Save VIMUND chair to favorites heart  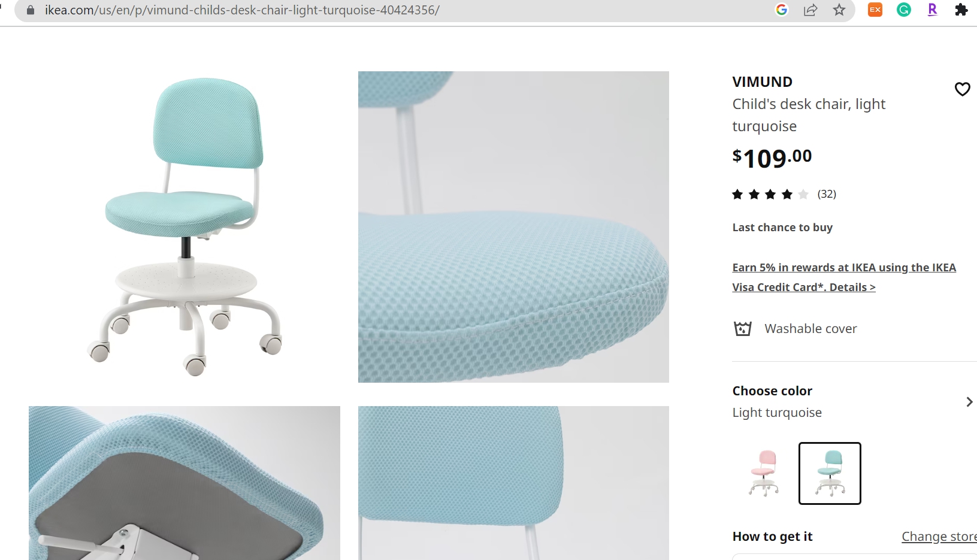(962, 89)
